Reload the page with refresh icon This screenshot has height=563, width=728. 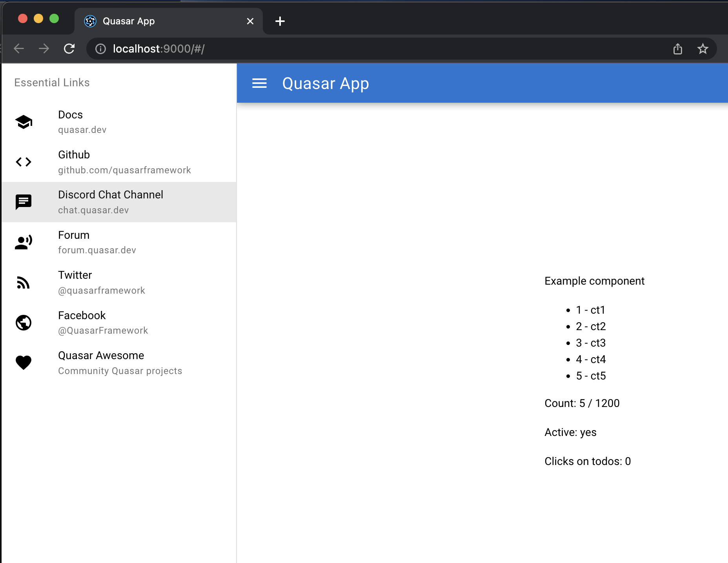tap(69, 49)
